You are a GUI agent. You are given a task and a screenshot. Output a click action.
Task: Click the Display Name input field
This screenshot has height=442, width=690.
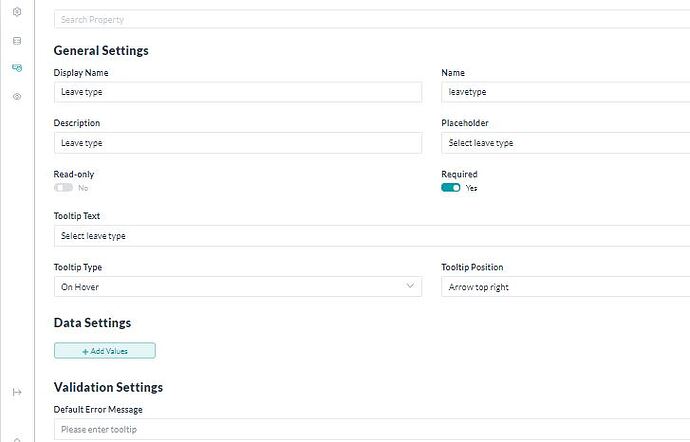tap(237, 92)
